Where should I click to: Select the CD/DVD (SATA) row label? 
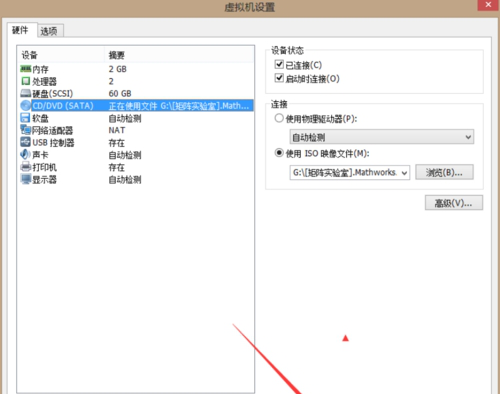click(63, 106)
